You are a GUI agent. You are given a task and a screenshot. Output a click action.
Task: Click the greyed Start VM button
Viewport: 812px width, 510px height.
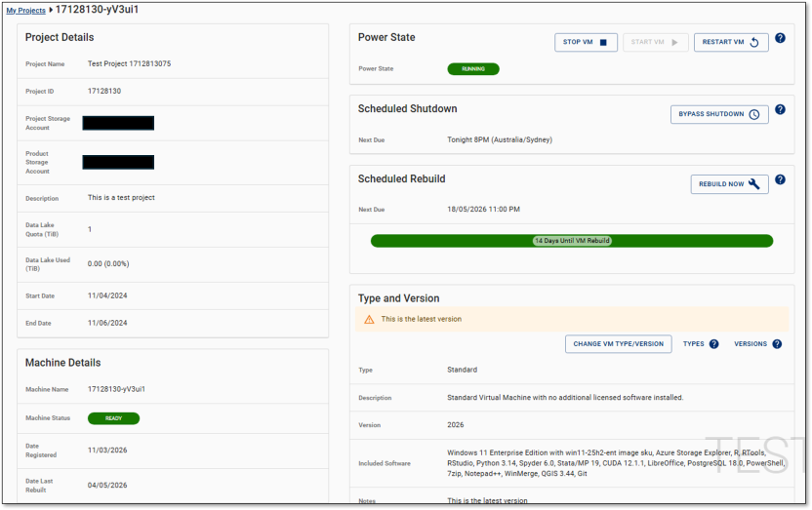coord(655,42)
